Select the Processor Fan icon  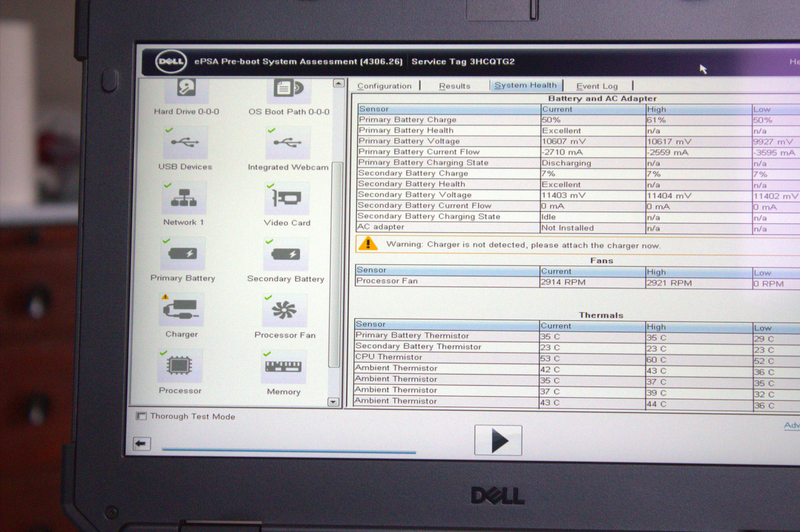coord(284,311)
